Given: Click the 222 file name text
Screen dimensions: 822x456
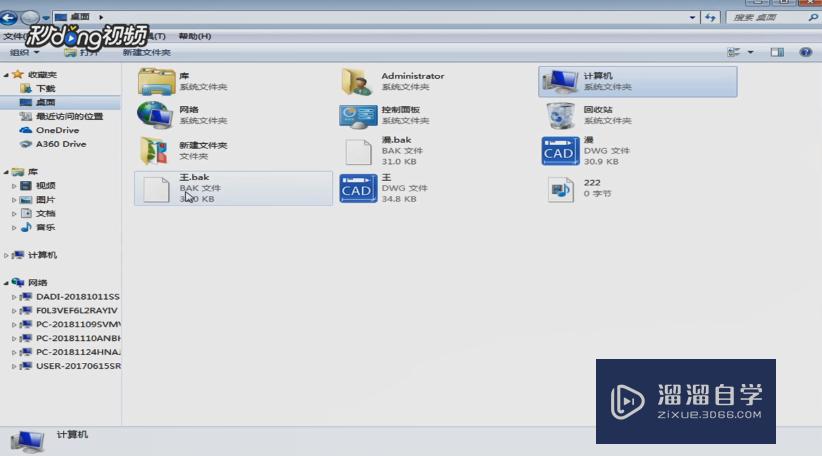Looking at the screenshot, I should [592, 182].
